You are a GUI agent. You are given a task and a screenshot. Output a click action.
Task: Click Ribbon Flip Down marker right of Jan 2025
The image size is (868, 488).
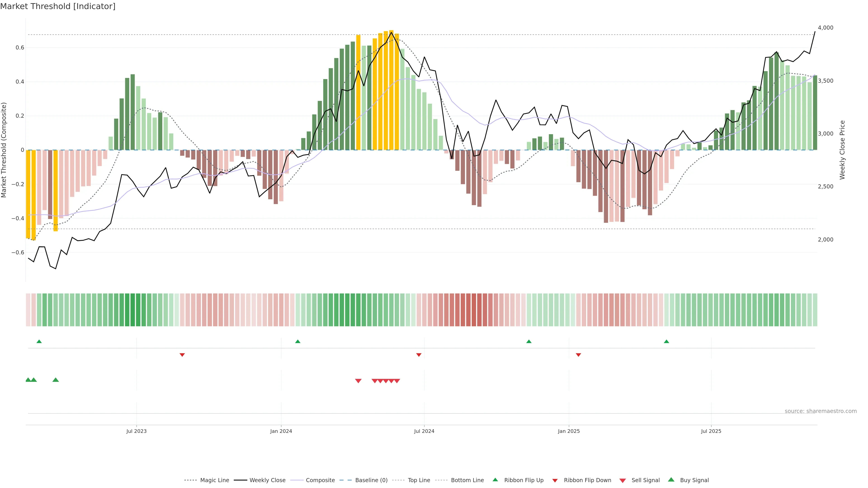click(578, 355)
